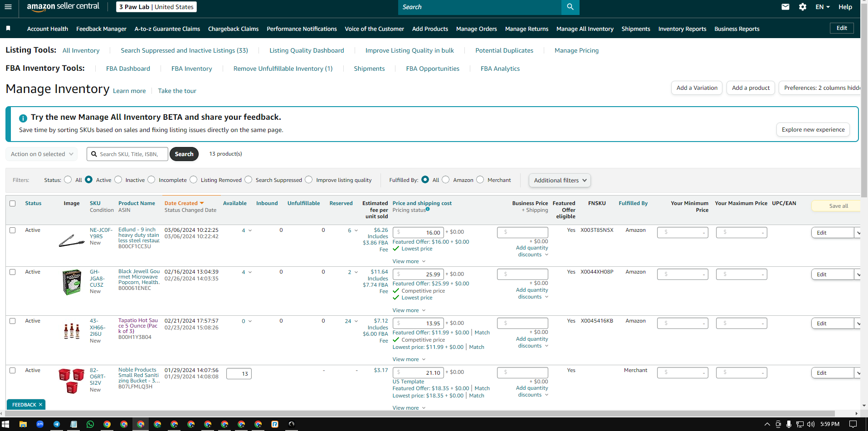
Task: Select Fulfilled By 'Amazon' radio button
Action: [446, 180]
